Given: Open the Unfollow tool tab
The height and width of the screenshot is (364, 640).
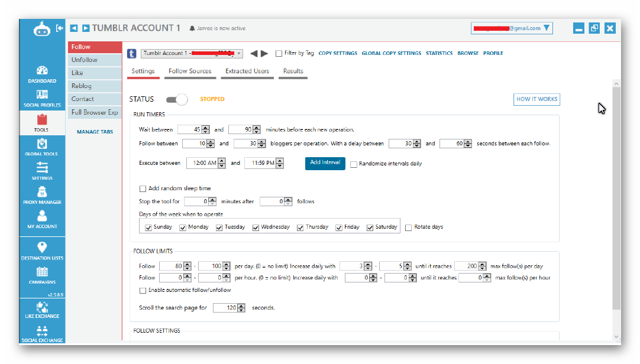Looking at the screenshot, I should [x=95, y=60].
